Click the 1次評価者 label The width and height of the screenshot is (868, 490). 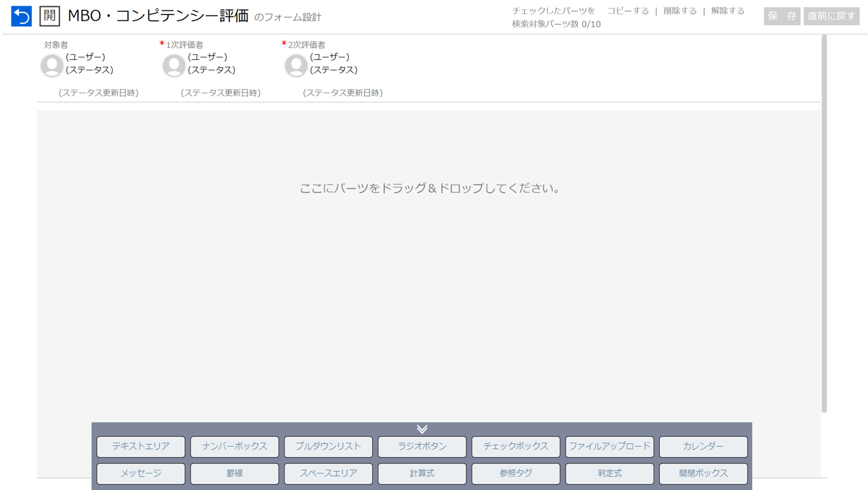pyautogui.click(x=184, y=45)
